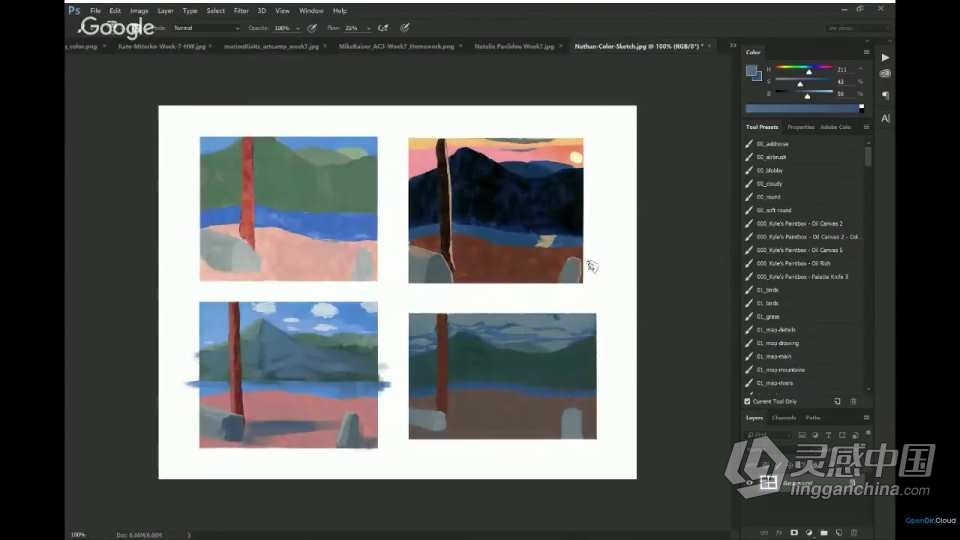Image resolution: width=960 pixels, height=540 pixels.
Task: Delete layer trash icon in Layers panel
Action: point(854,533)
